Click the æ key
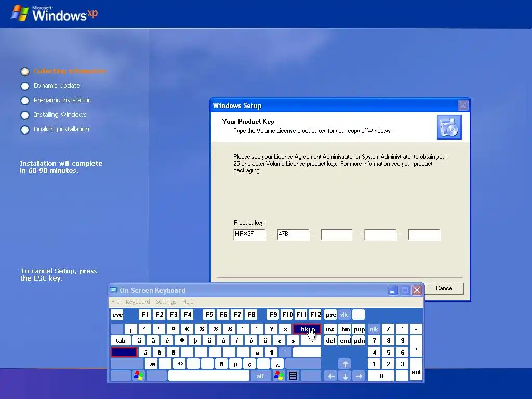 [x=153, y=364]
